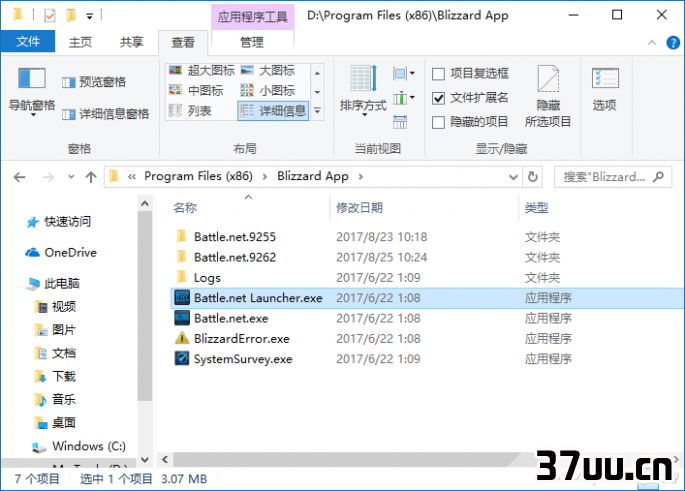Screen dimensions: 685x491
Task: Click Blizzard App breadcrumb in address bar
Action: 313,176
